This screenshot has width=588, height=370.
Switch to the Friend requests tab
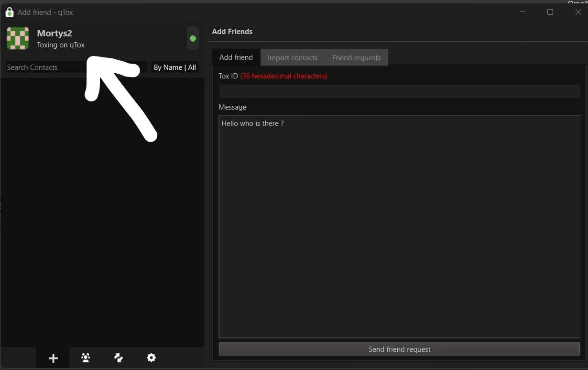356,57
